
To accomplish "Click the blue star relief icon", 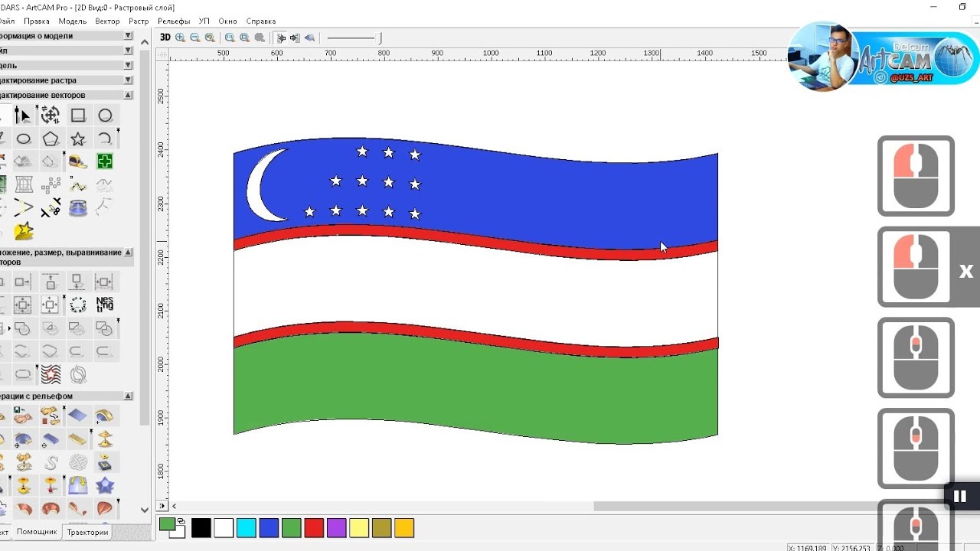I will click(x=105, y=485).
